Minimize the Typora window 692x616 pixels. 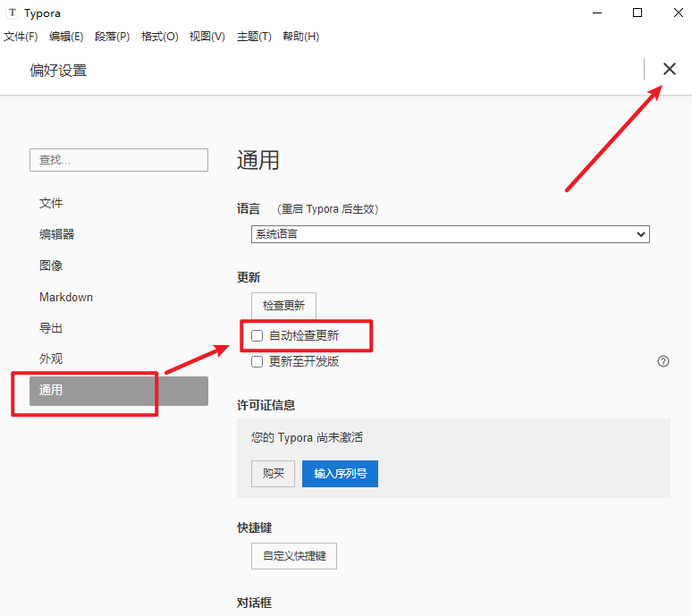click(x=596, y=13)
